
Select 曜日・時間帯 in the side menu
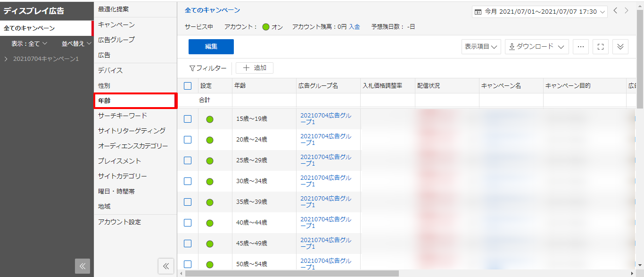click(116, 191)
